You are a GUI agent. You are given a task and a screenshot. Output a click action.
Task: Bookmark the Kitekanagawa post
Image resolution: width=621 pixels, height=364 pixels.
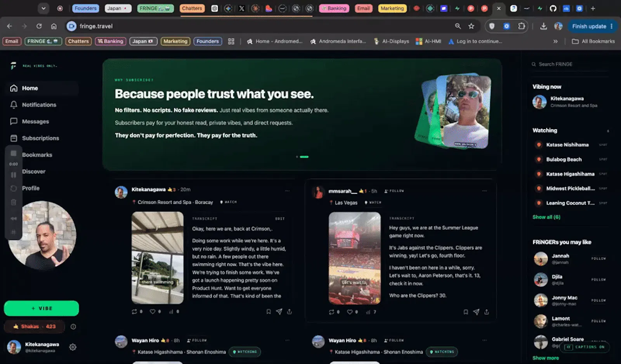(268, 312)
